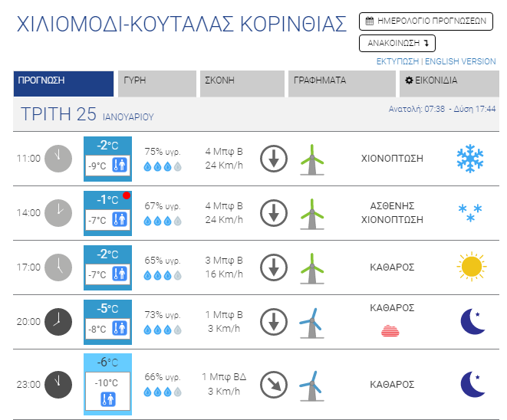The height and width of the screenshot is (420, 507).
Task: Click the sun icon in 17:00 row
Action: [471, 267]
